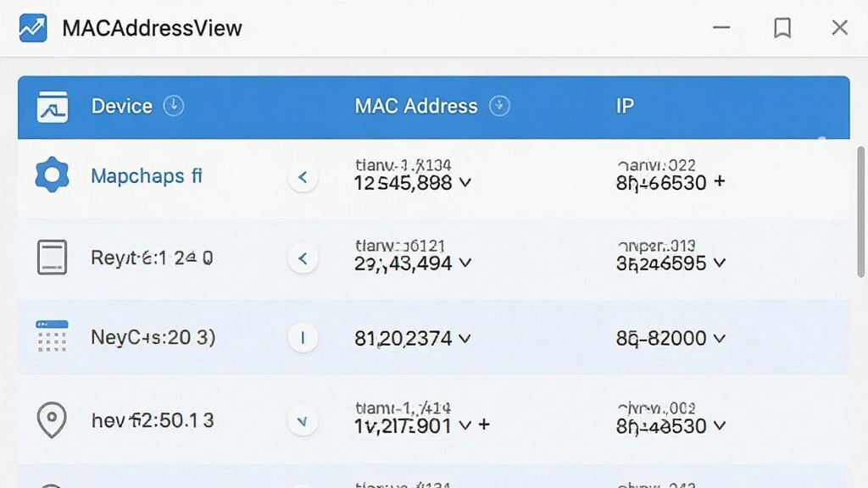The height and width of the screenshot is (488, 868).
Task: Open dropdown next to 3h246595 IP value
Action: 719,263
